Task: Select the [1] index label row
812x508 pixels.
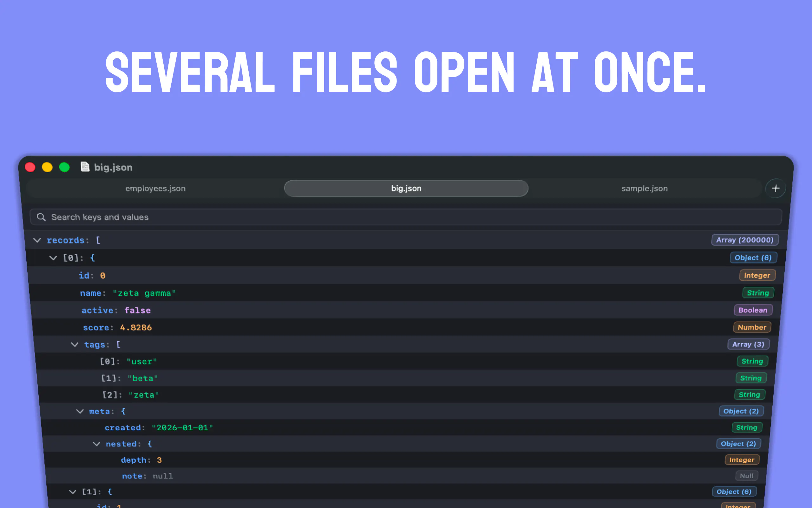Action: coord(89,492)
